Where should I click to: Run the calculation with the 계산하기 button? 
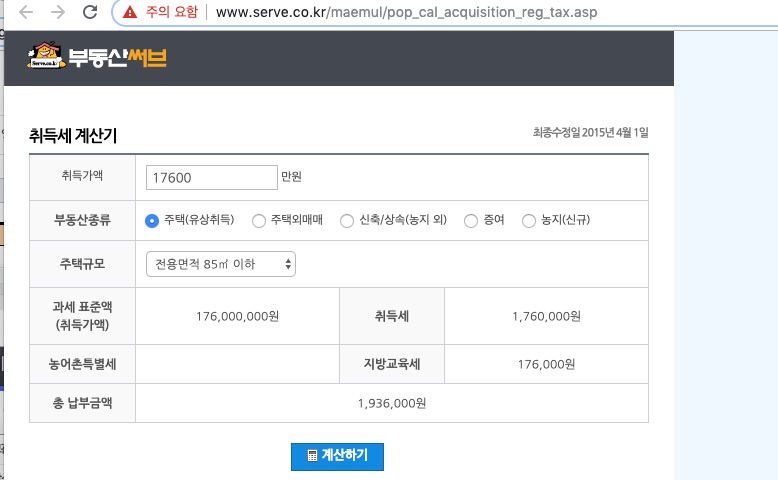pos(337,456)
